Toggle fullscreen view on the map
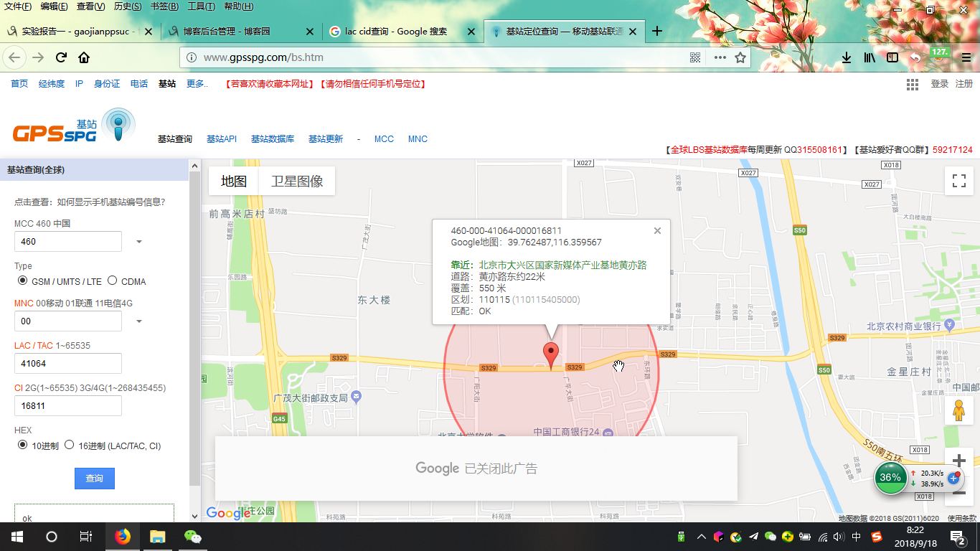Screen dimensions: 980x551 [x=959, y=180]
